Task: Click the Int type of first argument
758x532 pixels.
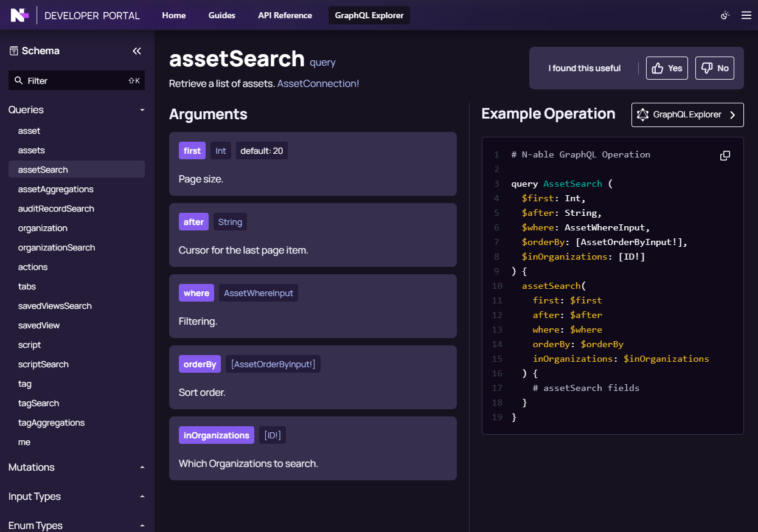Action: point(221,151)
